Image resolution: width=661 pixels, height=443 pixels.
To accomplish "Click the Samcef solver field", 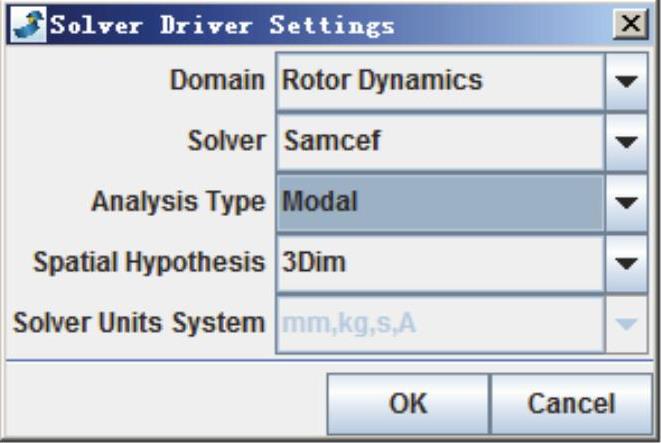I will (440, 141).
